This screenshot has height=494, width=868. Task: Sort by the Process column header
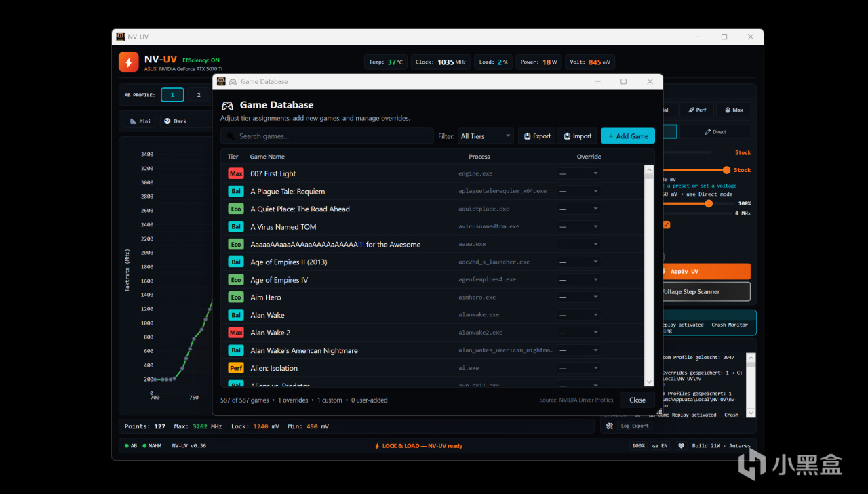click(479, 157)
